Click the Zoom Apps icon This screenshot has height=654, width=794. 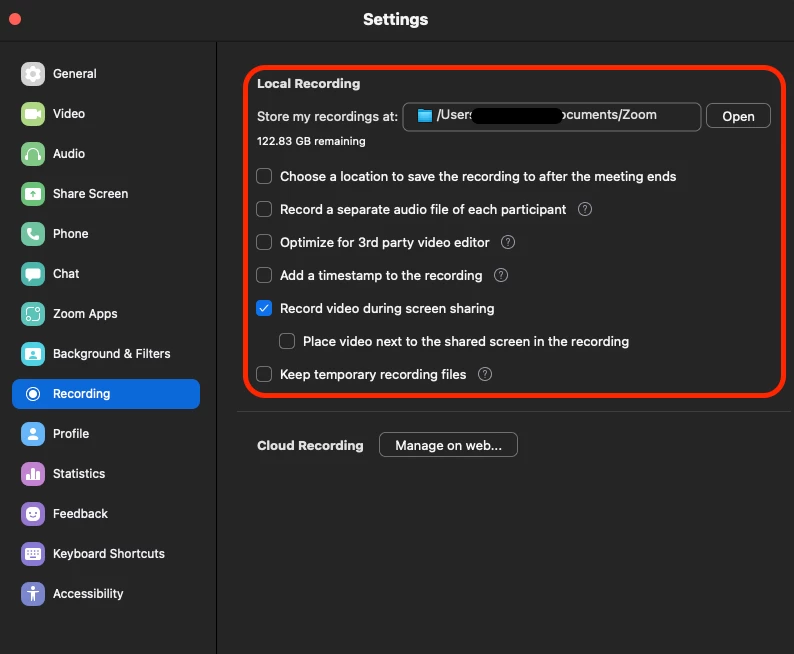coord(33,314)
